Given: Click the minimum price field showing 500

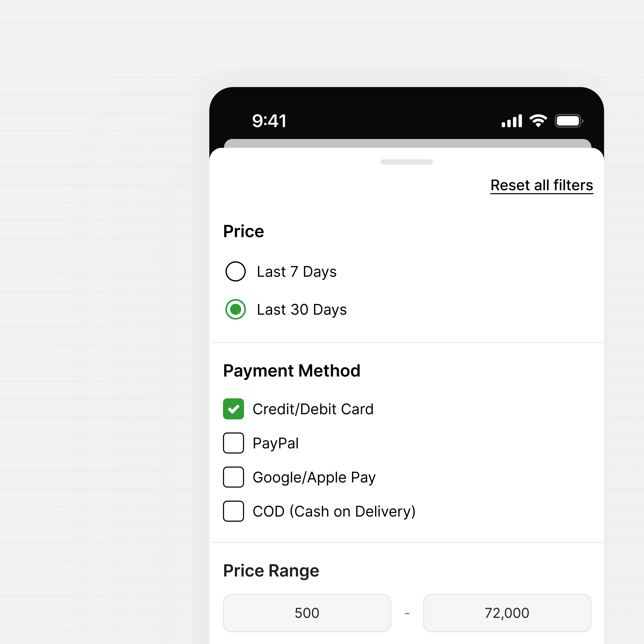Looking at the screenshot, I should (307, 613).
